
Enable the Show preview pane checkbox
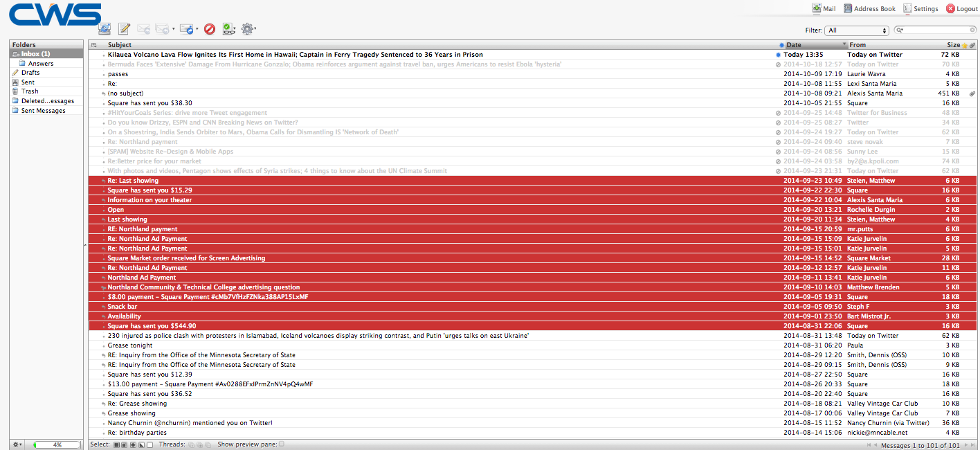coord(281,444)
